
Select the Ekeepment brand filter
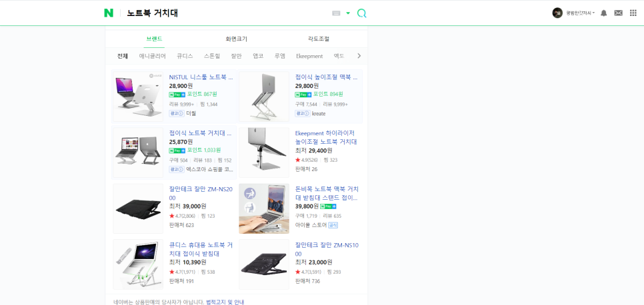coord(309,56)
